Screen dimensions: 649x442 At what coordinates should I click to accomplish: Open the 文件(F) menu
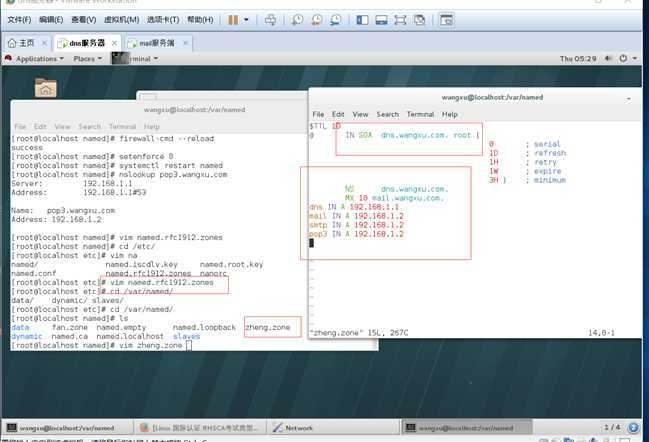(19, 20)
